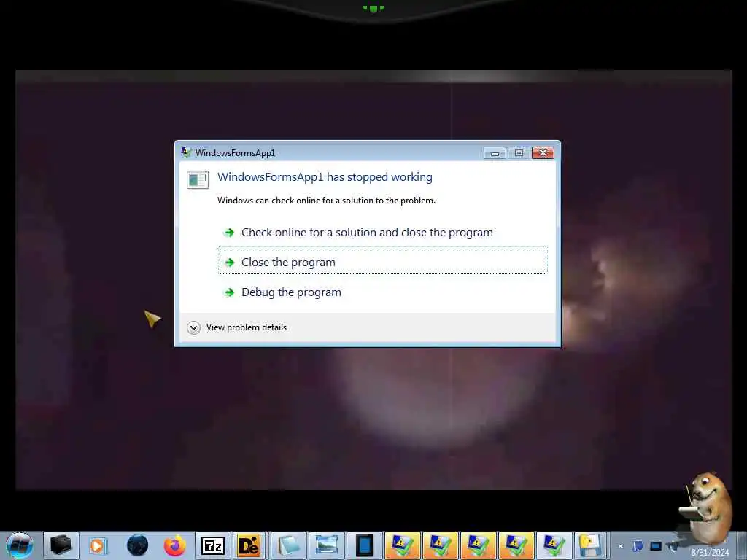Open the blue tablet taskbar icon

(x=365, y=545)
